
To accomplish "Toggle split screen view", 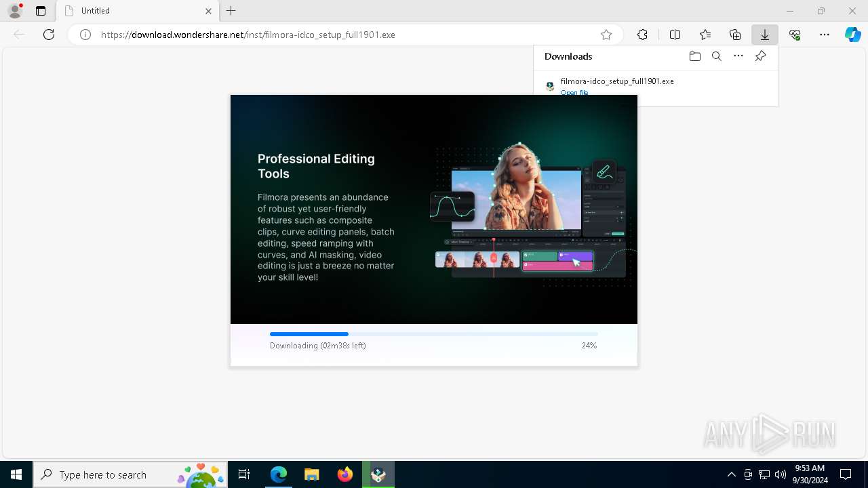I will pos(675,35).
